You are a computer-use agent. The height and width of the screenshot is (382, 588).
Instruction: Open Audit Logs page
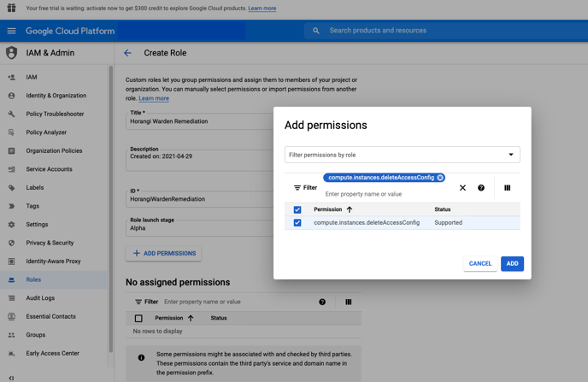(40, 298)
